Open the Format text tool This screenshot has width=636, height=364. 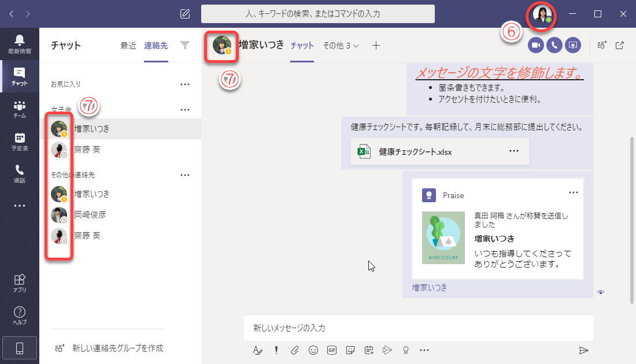257,350
